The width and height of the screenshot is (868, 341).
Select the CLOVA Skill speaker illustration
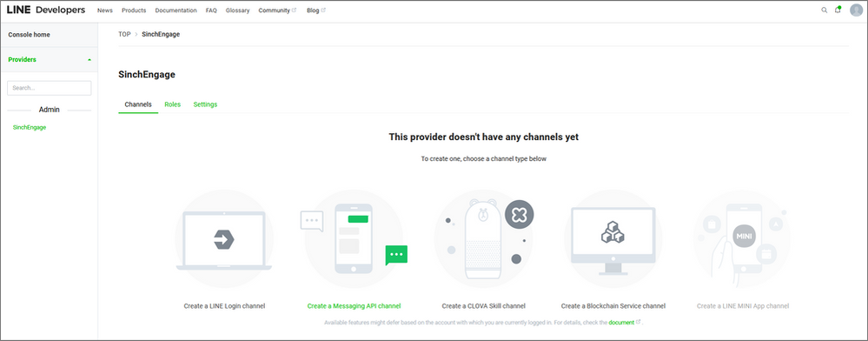(x=484, y=239)
